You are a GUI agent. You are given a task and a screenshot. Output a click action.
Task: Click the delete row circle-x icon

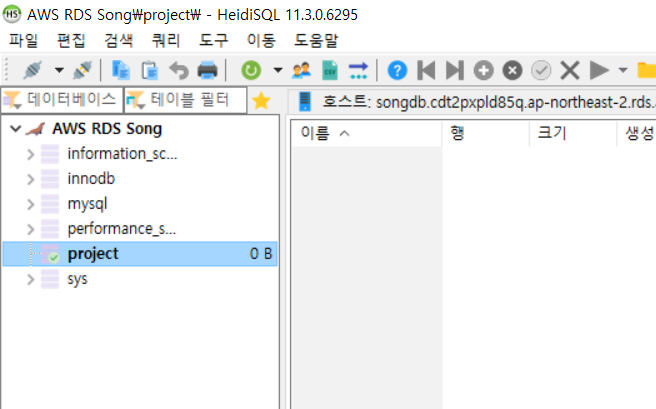coord(512,70)
